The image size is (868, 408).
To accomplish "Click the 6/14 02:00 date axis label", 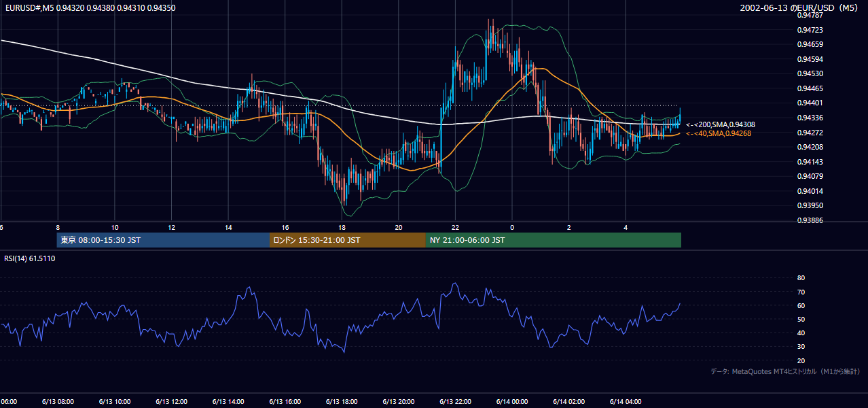I will [x=569, y=401].
